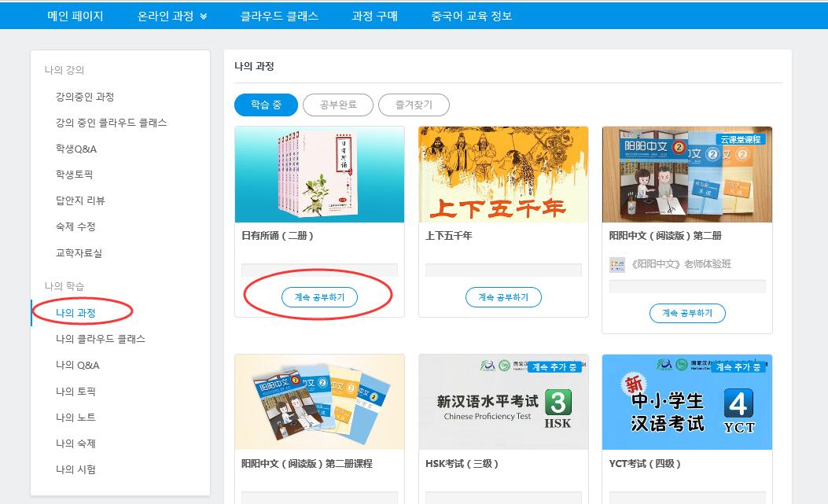Open 강의 중인 클라우드 클래스 sidebar link
The image size is (828, 504).
point(112,123)
